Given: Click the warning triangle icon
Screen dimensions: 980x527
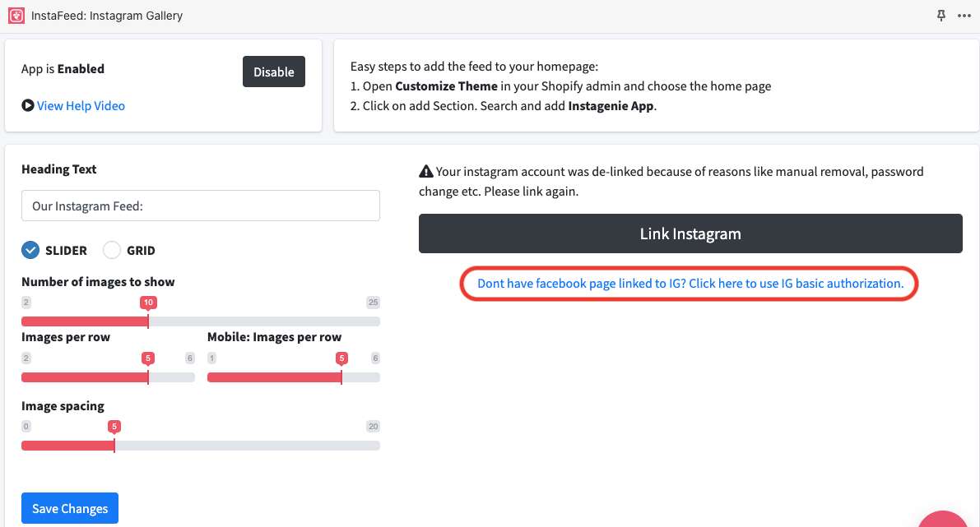Looking at the screenshot, I should pyautogui.click(x=425, y=172).
